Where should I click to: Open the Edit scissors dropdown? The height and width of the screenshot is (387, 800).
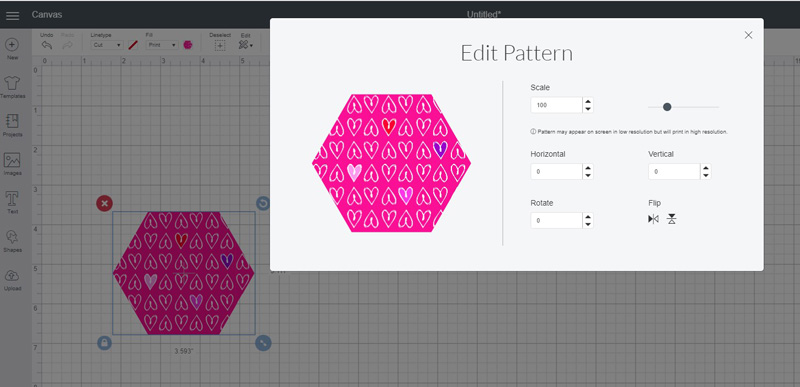pos(245,45)
